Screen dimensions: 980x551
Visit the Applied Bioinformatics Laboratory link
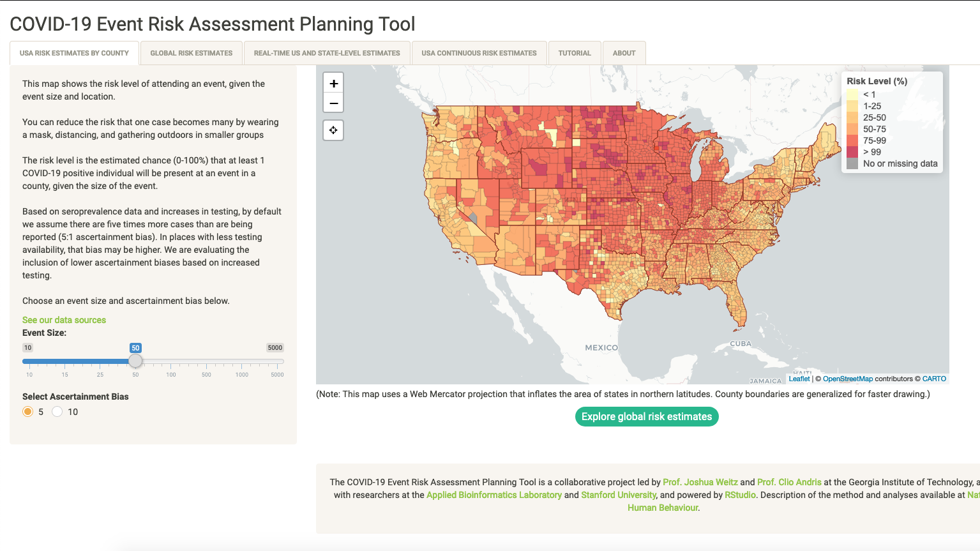coord(494,495)
